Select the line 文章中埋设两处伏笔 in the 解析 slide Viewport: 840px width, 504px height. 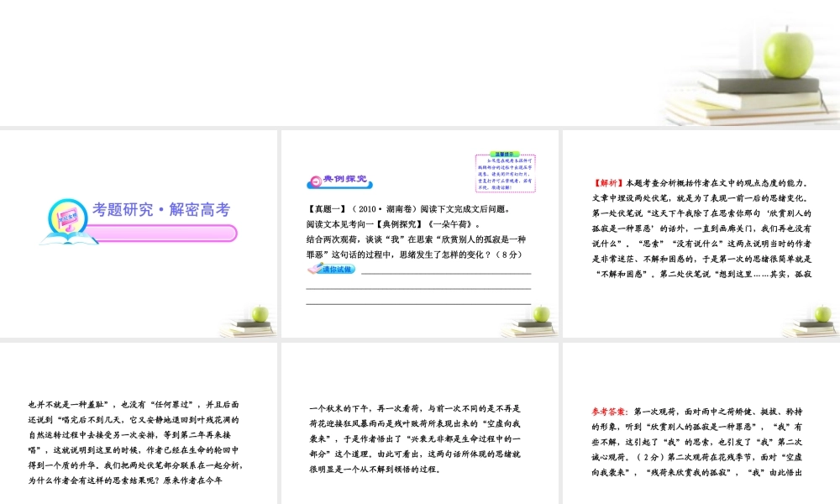coord(701,198)
